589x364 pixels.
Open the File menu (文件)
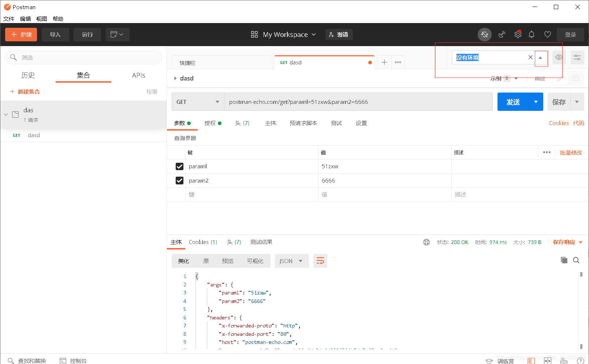(x=9, y=19)
